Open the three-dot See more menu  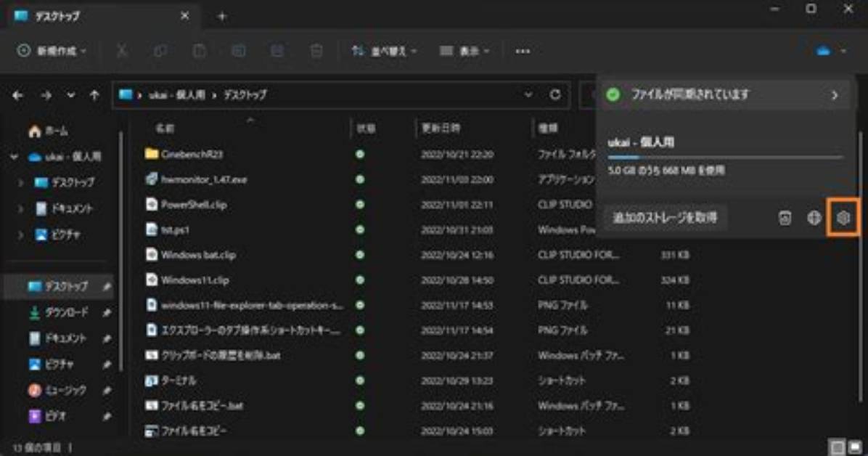[x=523, y=51]
